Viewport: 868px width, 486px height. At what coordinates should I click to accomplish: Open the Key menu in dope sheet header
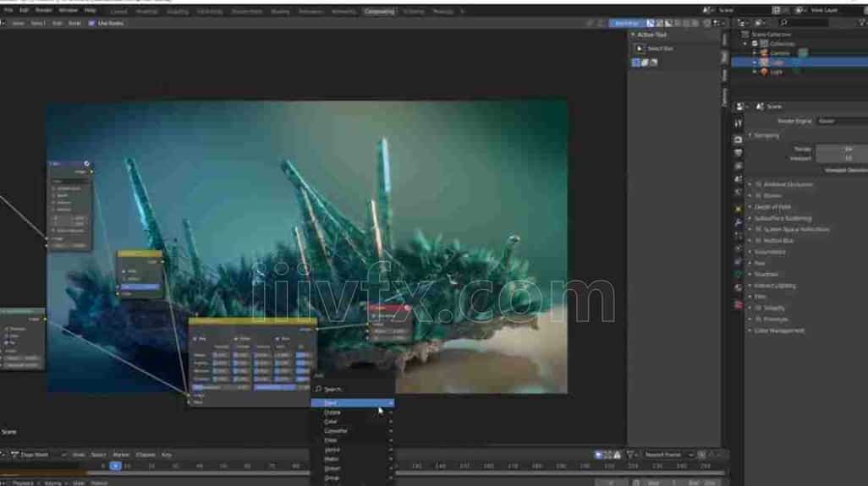(x=166, y=455)
